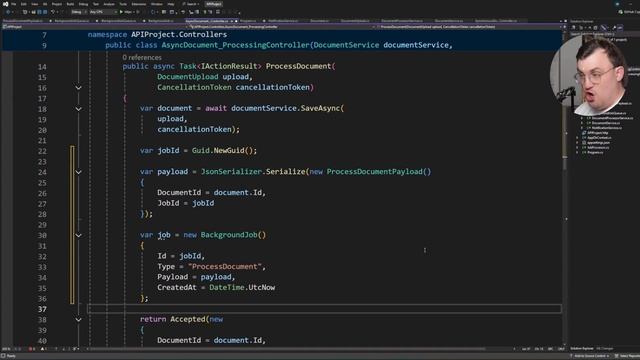Open JobProcessor.cs in Solution Explorer

click(x=598, y=147)
